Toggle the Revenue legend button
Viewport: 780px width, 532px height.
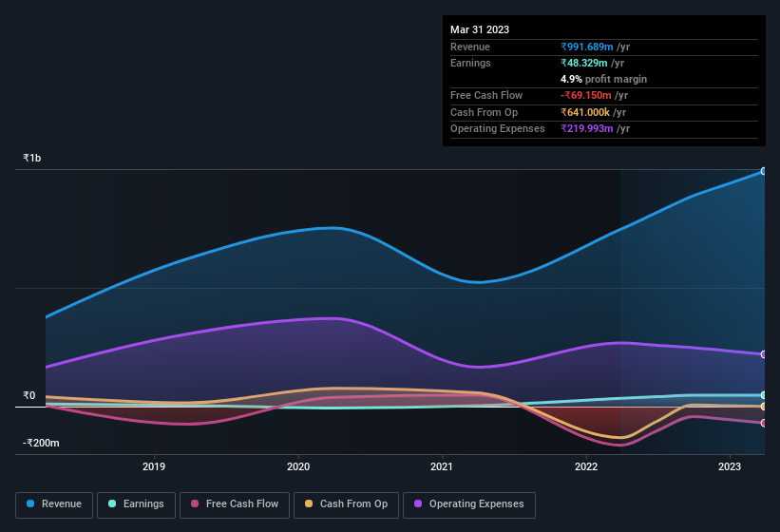(54, 504)
